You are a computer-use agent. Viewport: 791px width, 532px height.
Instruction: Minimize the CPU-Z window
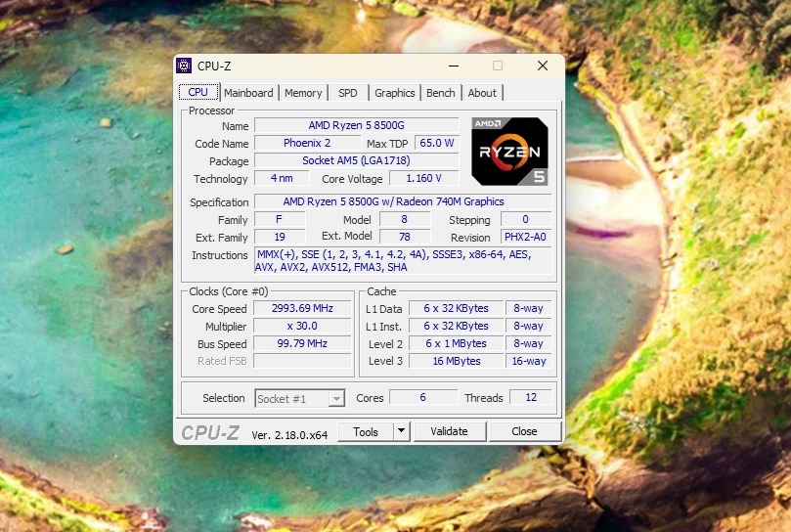pyautogui.click(x=454, y=66)
